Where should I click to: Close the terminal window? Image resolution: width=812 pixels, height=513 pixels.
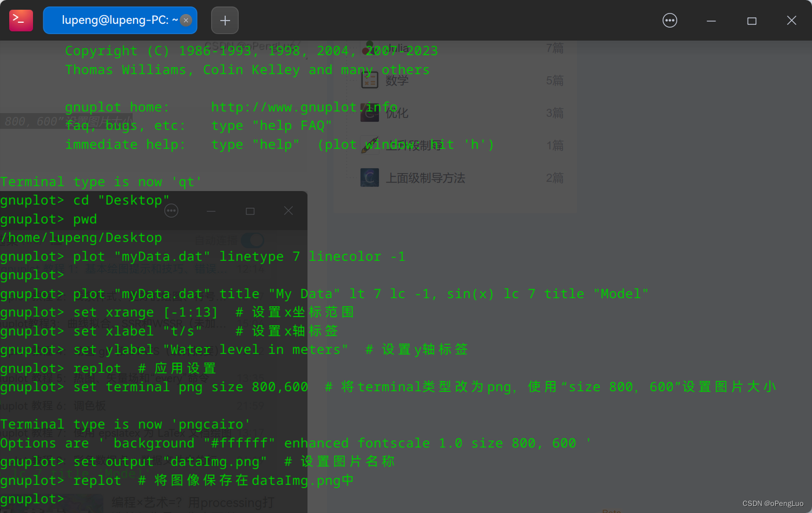[791, 21]
